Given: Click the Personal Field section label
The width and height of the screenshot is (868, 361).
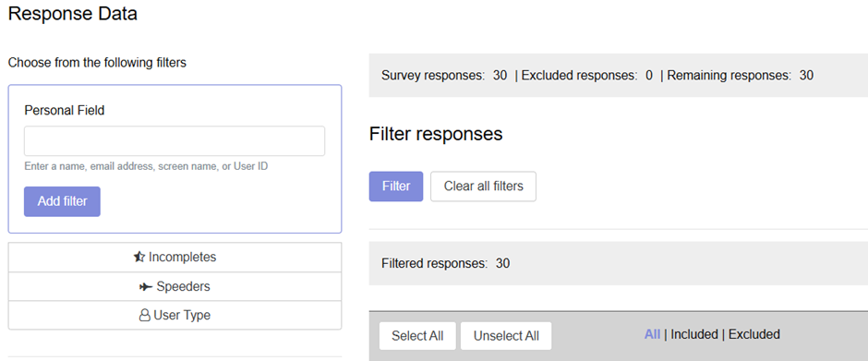Looking at the screenshot, I should click(65, 110).
